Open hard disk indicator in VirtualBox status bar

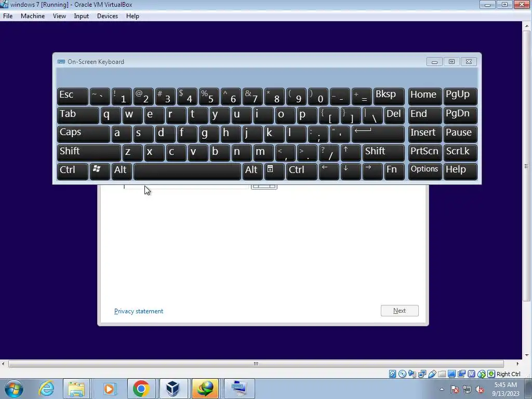tap(393, 374)
